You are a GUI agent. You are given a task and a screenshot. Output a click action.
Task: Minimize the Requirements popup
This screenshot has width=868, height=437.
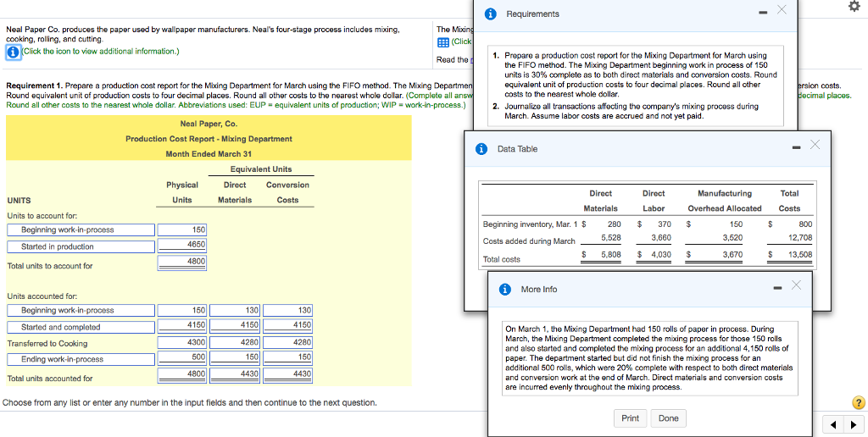(763, 13)
